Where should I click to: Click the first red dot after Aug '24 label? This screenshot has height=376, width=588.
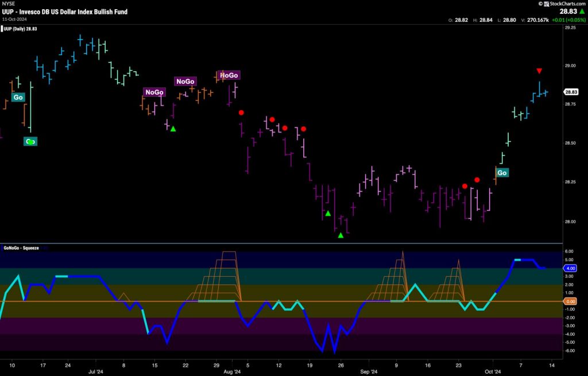pyautogui.click(x=241, y=113)
